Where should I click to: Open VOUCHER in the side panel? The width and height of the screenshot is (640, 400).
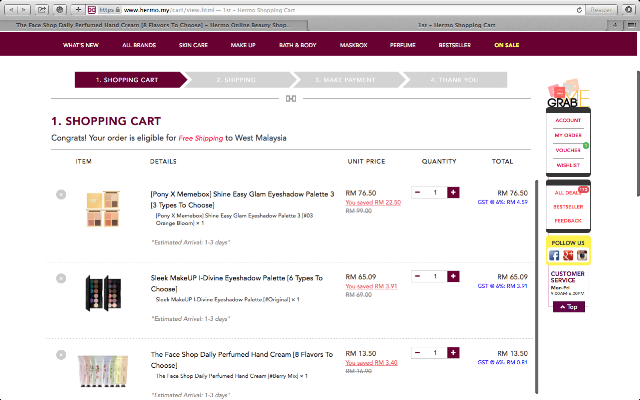point(568,150)
